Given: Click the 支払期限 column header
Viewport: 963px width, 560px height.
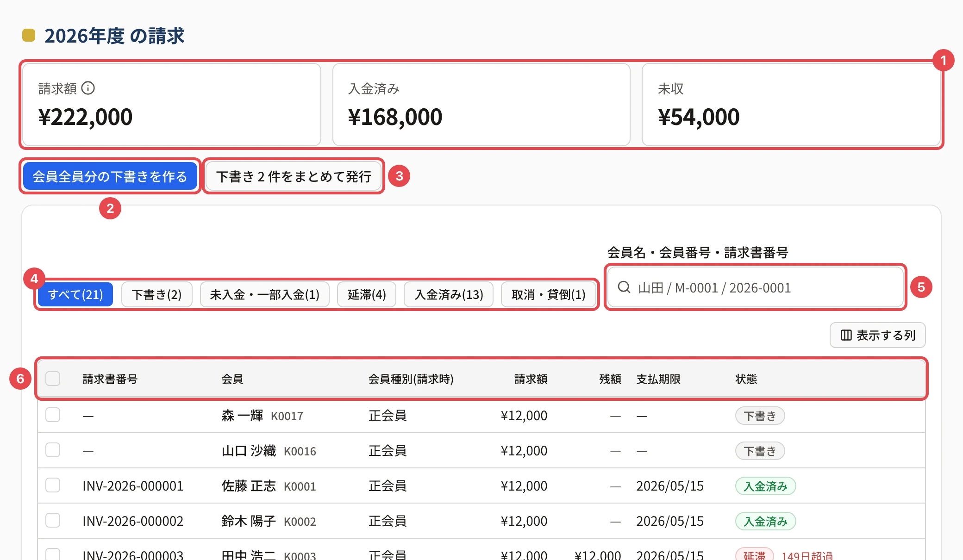Looking at the screenshot, I should [x=658, y=379].
